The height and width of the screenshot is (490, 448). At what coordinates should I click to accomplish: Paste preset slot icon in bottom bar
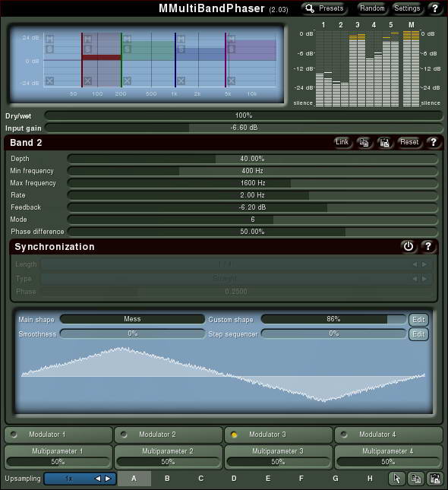coord(435,479)
